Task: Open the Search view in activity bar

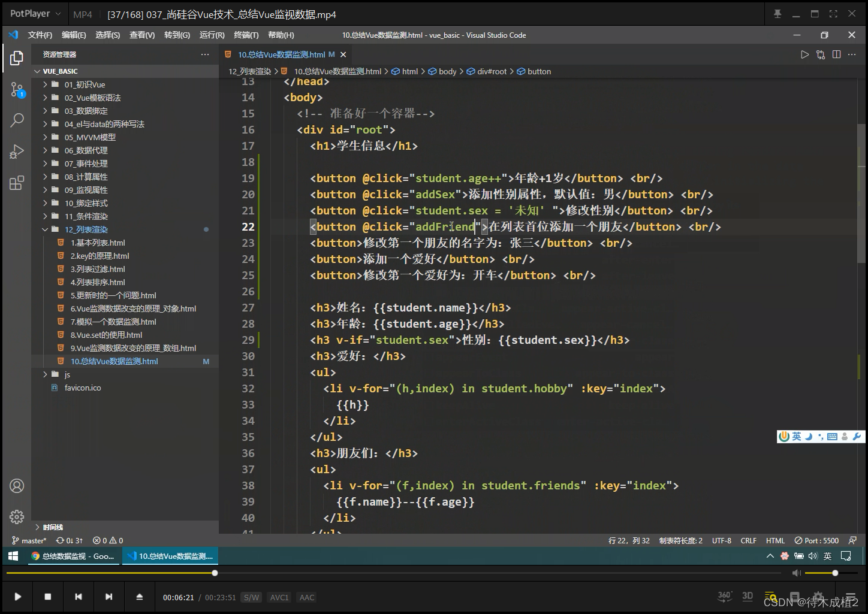Action: click(x=17, y=120)
